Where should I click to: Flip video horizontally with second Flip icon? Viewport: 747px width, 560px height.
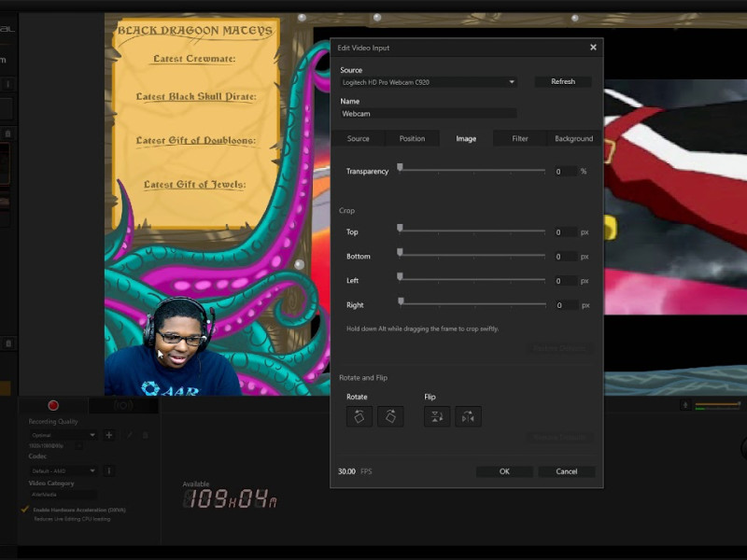point(468,416)
